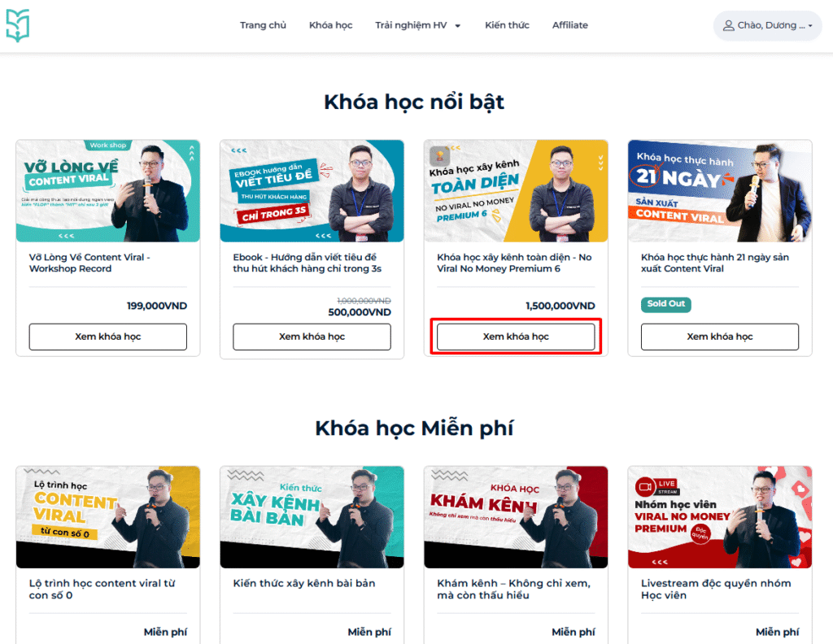Screen dimensions: 833x644
Task: Open the Affiliate navigation link
Action: click(569, 25)
